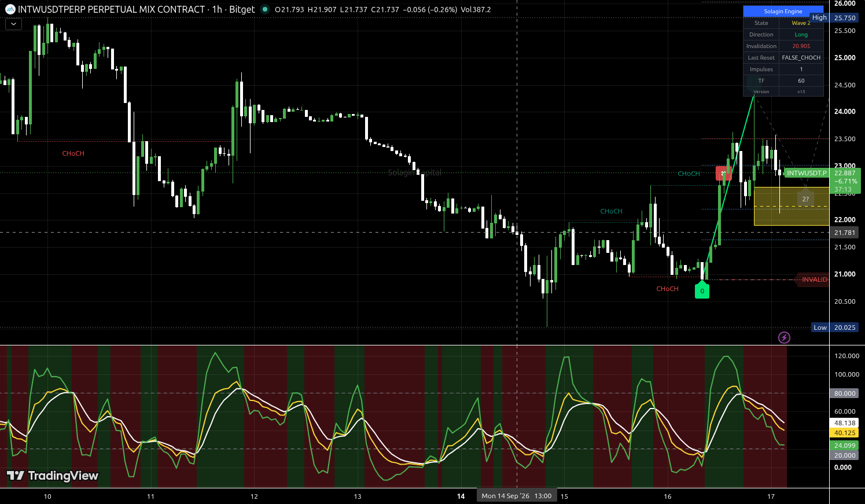Click the −0.056 (−0.26%) change value

click(x=430, y=9)
